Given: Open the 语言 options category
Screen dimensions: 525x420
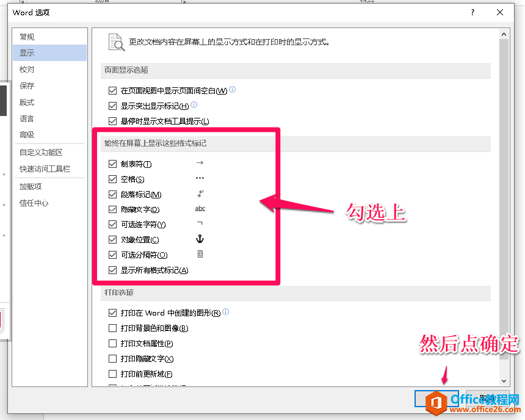Looking at the screenshot, I should (49, 118).
